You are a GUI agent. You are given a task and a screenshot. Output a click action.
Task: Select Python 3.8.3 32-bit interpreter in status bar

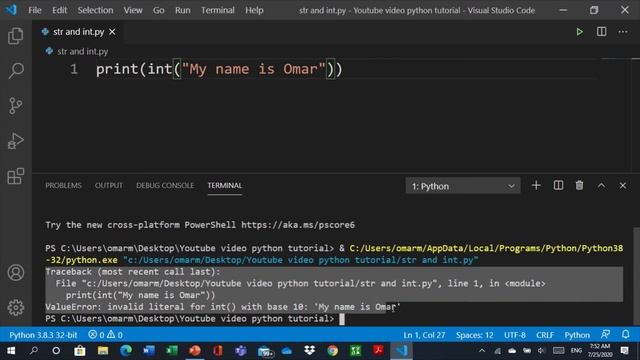43,335
